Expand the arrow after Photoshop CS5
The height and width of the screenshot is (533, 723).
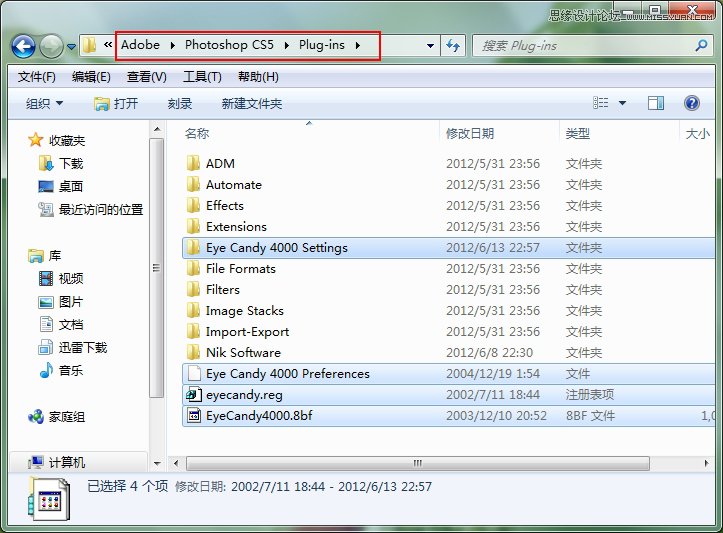click(x=287, y=45)
